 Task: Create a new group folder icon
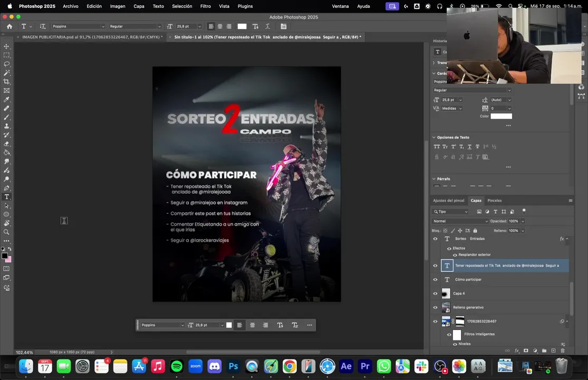[544, 351]
